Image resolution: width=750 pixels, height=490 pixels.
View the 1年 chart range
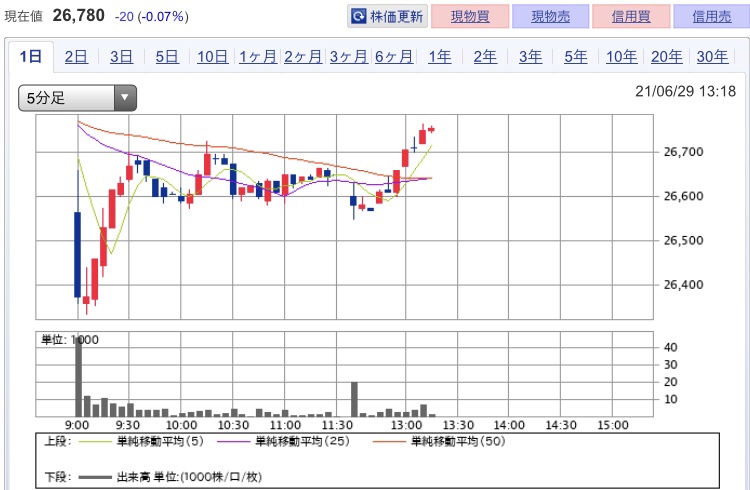click(440, 56)
